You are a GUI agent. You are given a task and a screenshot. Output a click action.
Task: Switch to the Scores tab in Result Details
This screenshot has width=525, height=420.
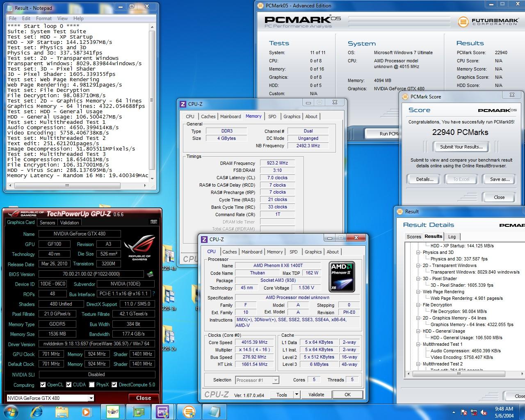point(414,237)
